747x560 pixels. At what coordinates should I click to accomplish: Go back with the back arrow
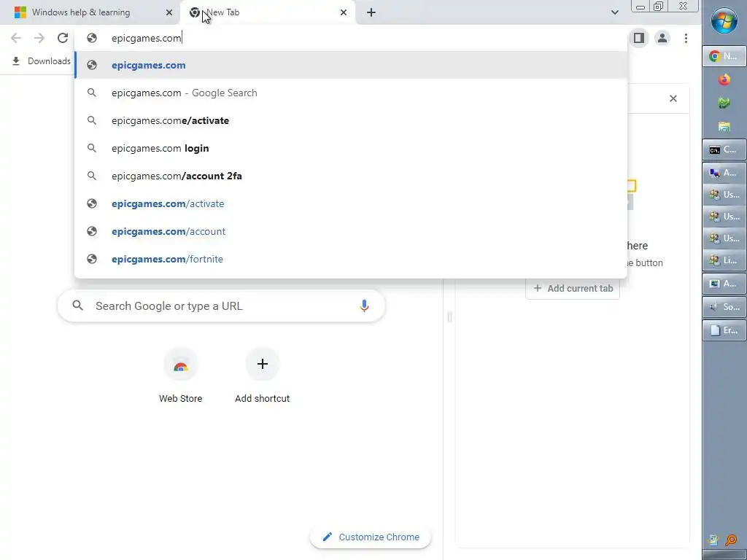point(16,38)
